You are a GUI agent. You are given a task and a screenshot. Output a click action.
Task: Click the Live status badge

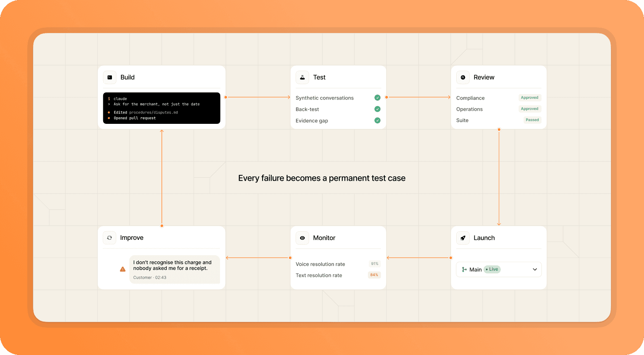(x=492, y=269)
